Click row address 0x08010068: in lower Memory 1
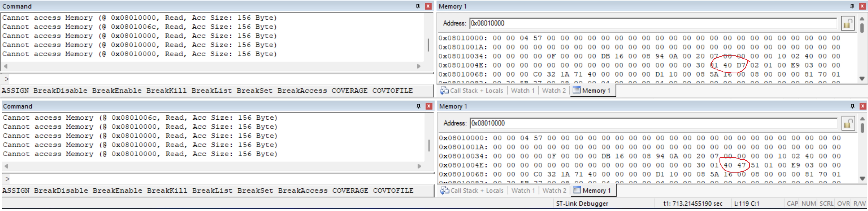 point(464,175)
